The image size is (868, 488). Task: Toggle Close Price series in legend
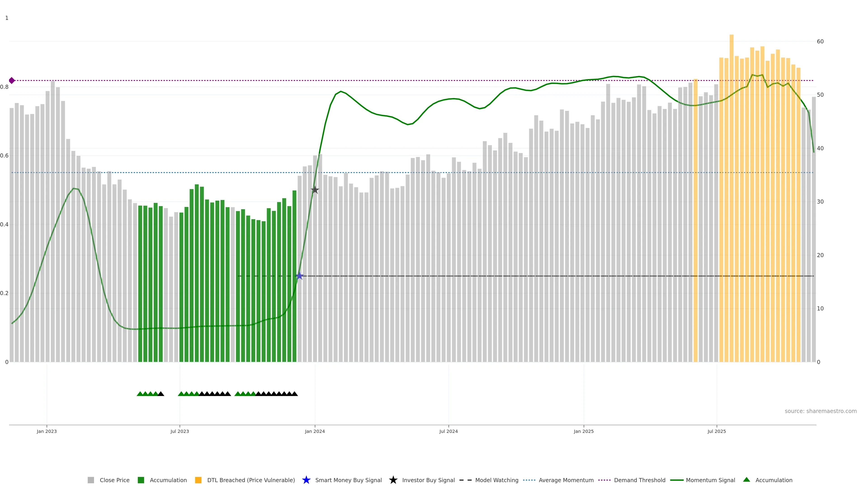click(114, 480)
